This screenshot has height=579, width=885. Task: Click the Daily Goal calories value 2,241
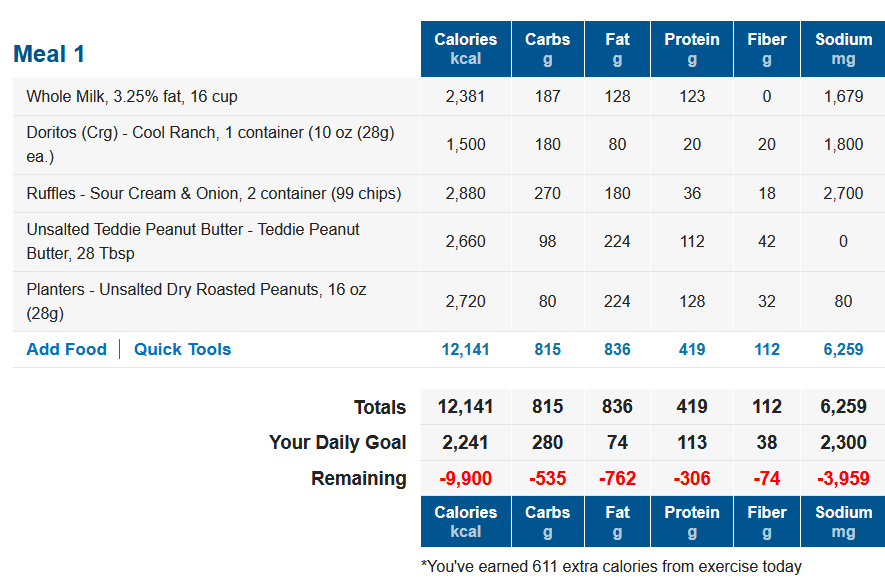point(466,442)
